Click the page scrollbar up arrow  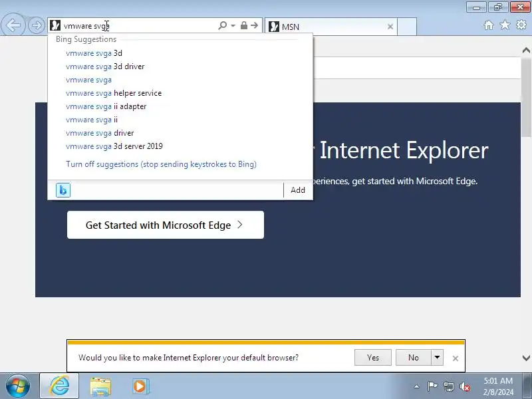[526, 51]
